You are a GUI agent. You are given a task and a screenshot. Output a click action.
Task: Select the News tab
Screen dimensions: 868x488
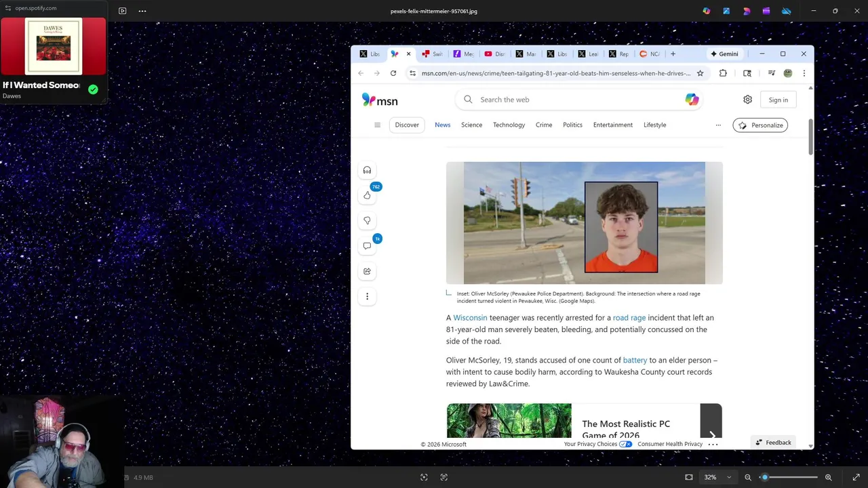[442, 125]
